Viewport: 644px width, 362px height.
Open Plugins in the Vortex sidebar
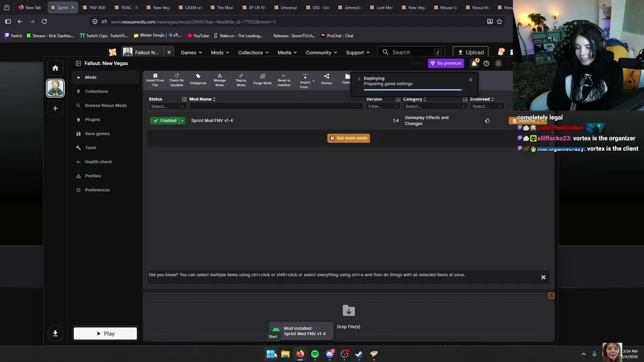pos(106,120)
